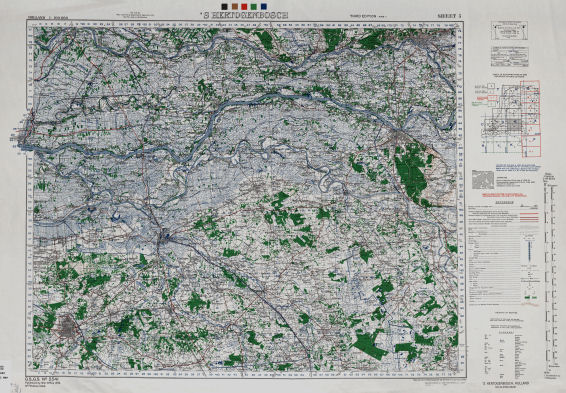Select the index to adjoining sheets grid
This screenshot has width=566, height=393.
coord(508,118)
